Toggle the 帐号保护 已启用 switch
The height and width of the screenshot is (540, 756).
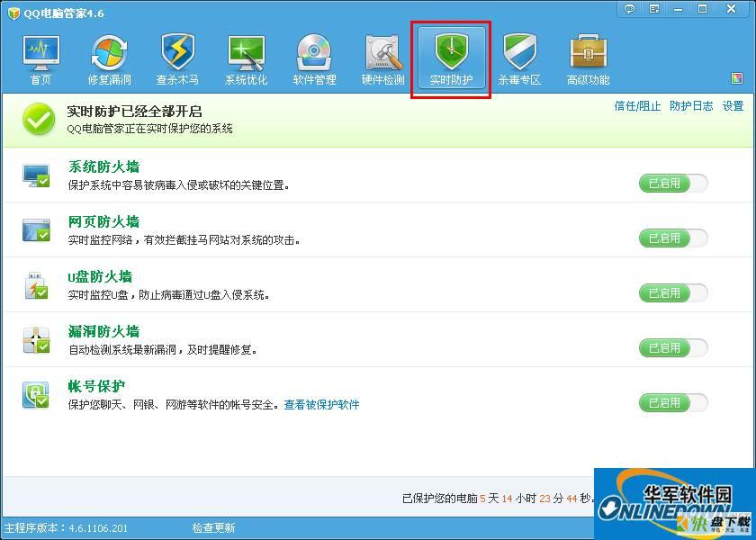tap(673, 403)
